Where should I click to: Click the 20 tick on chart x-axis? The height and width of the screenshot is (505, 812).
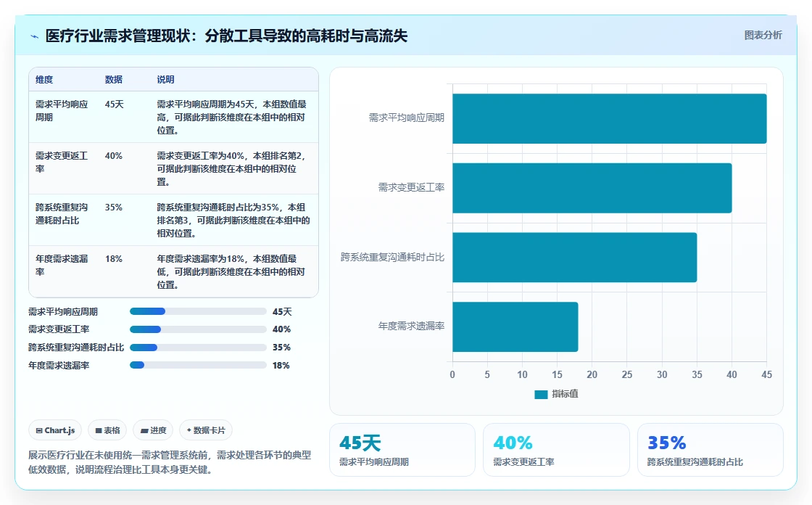592,374
